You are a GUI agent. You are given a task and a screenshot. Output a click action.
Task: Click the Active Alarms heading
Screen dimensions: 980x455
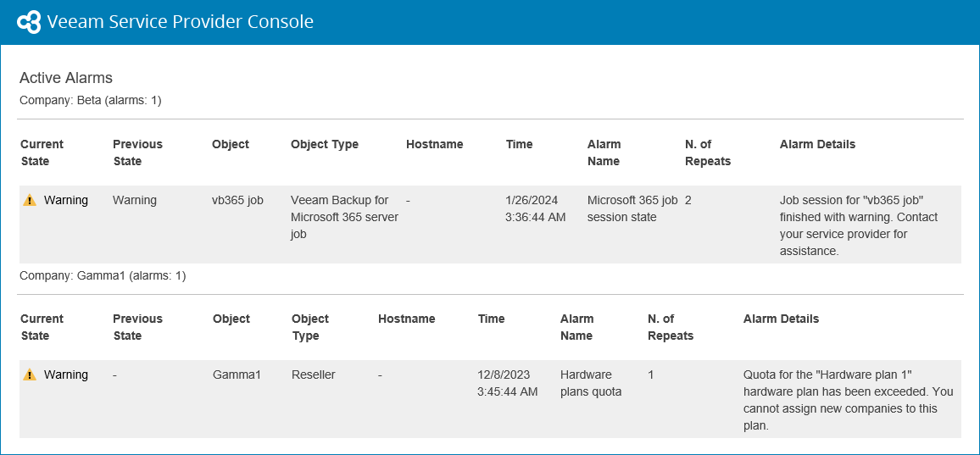[x=66, y=78]
